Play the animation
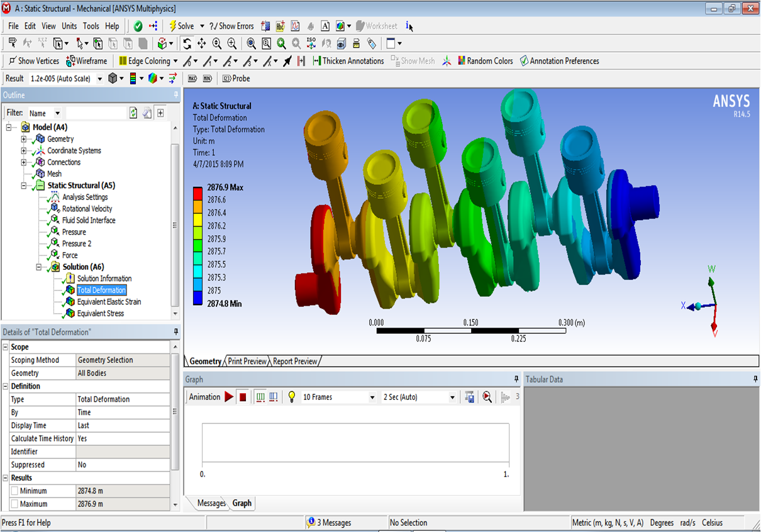This screenshot has height=532, width=761. tap(229, 397)
